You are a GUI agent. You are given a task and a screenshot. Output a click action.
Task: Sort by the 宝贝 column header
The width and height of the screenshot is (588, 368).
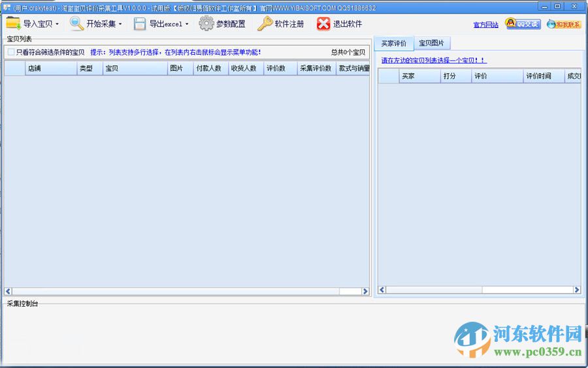click(x=135, y=68)
